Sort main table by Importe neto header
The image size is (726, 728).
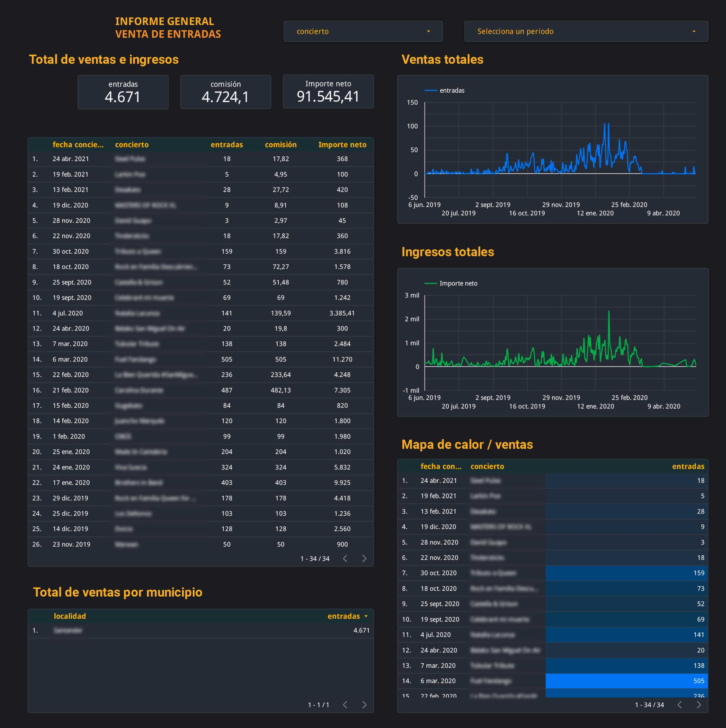pos(342,145)
